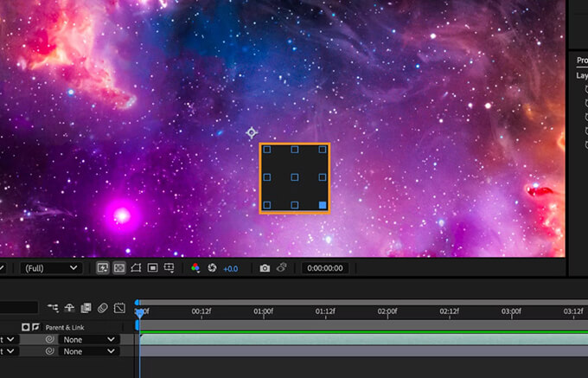The image size is (588, 378).
Task: Click the Reset Exposure aperture icon
Action: [212, 268]
